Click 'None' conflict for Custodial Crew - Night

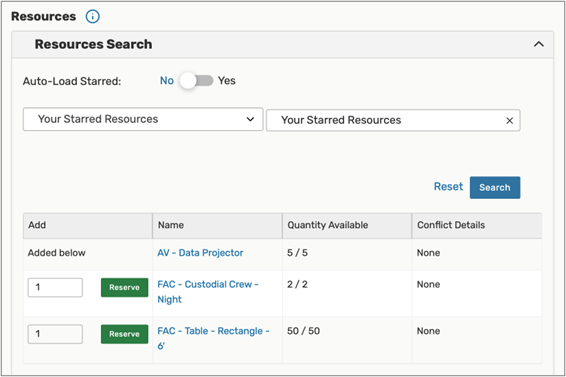tap(428, 285)
